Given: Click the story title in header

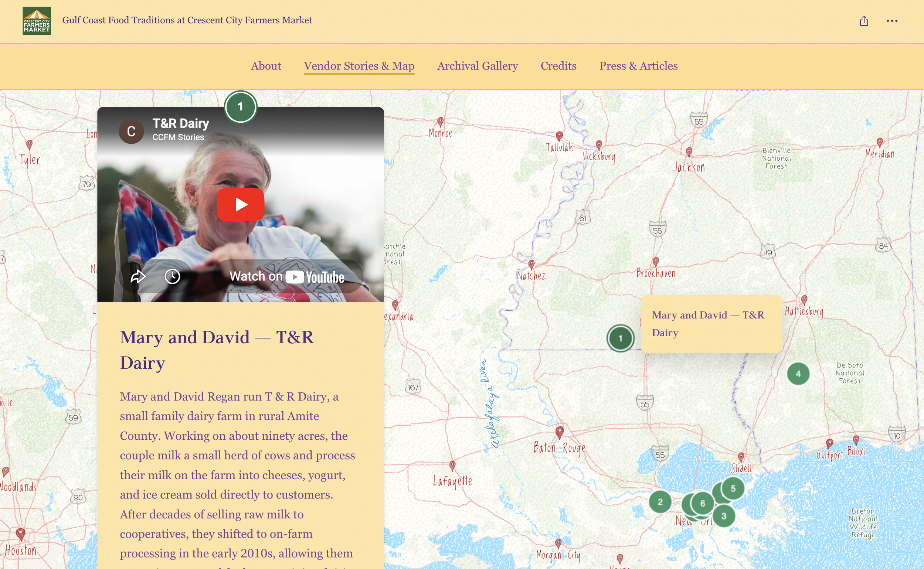Looking at the screenshot, I should tap(187, 20).
